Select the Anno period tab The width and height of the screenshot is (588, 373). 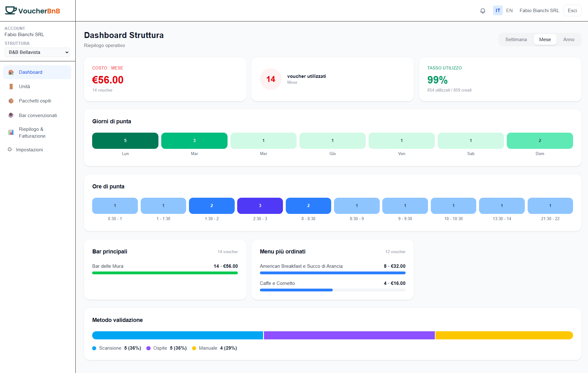point(568,40)
